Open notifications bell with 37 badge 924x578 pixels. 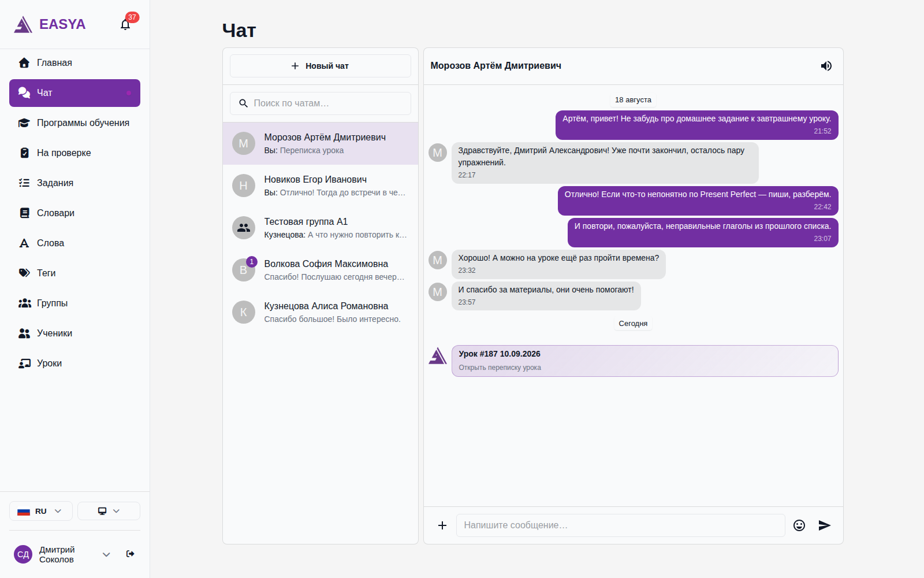point(125,24)
